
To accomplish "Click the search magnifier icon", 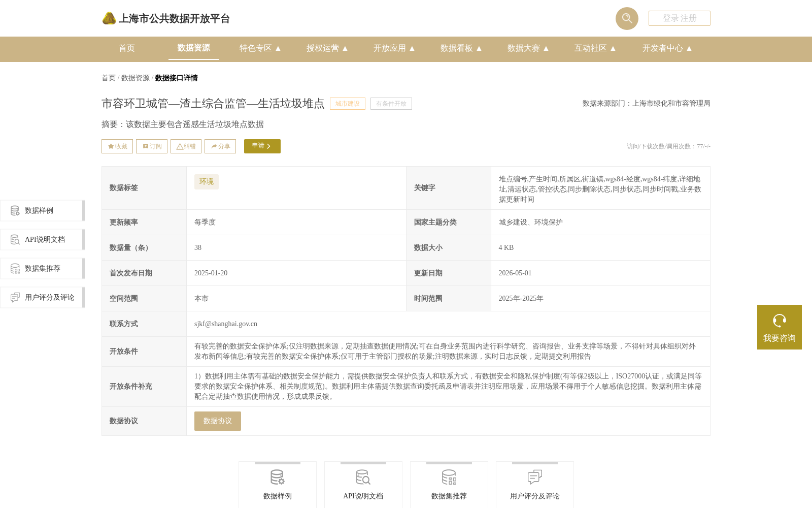I will coord(627,18).
